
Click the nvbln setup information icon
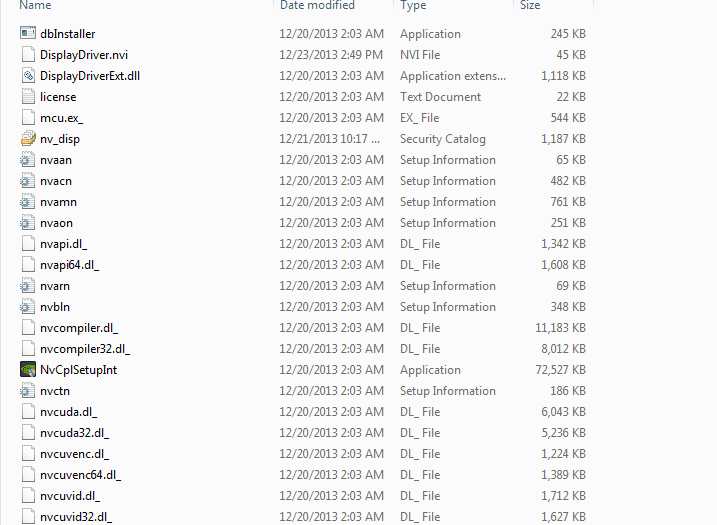coord(28,307)
